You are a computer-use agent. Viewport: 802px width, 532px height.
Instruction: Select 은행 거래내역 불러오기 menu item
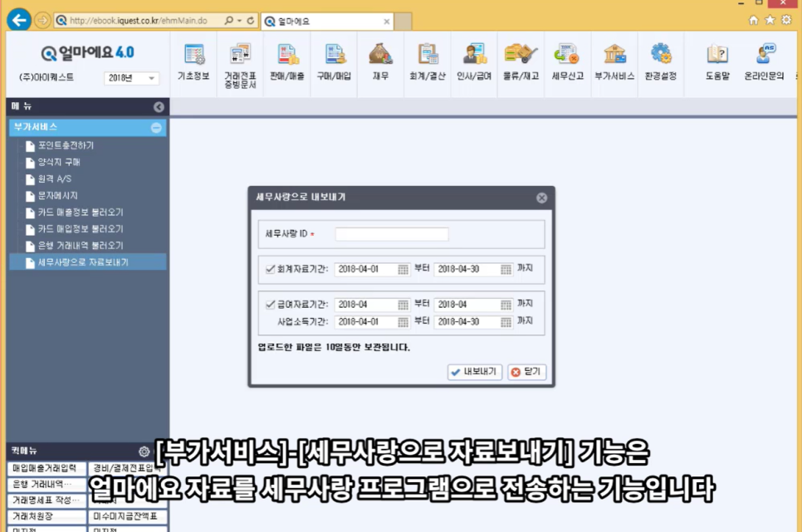[x=81, y=246]
